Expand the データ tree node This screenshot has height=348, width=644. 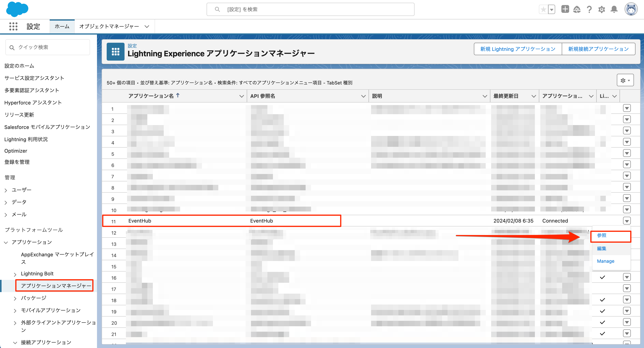pyautogui.click(x=6, y=203)
